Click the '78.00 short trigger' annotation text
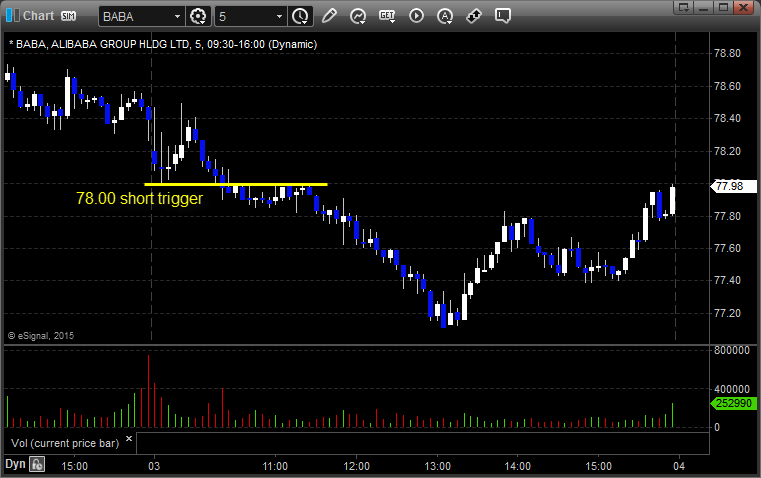The height and width of the screenshot is (478, 761). [139, 198]
